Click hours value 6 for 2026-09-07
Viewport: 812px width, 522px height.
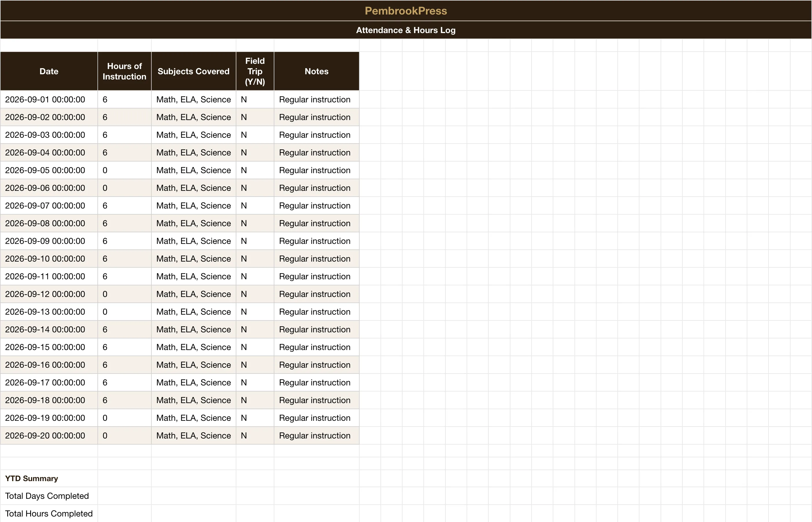pos(124,206)
